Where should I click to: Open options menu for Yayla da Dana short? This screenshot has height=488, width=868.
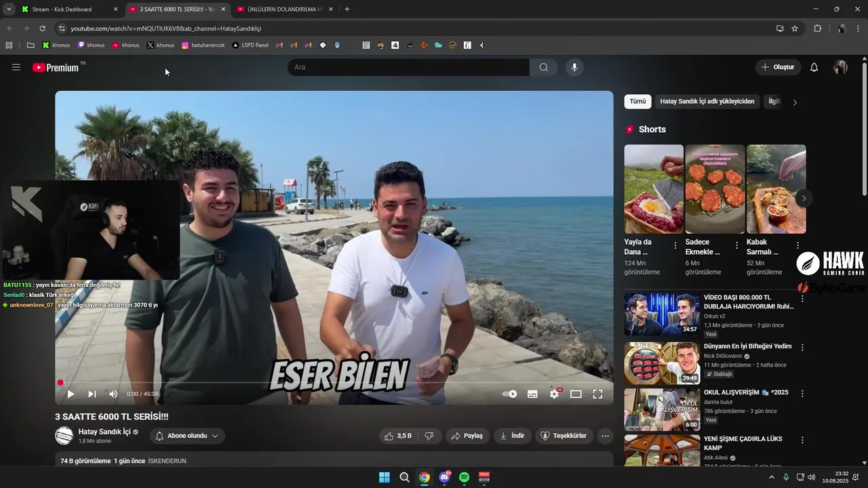pyautogui.click(x=675, y=245)
